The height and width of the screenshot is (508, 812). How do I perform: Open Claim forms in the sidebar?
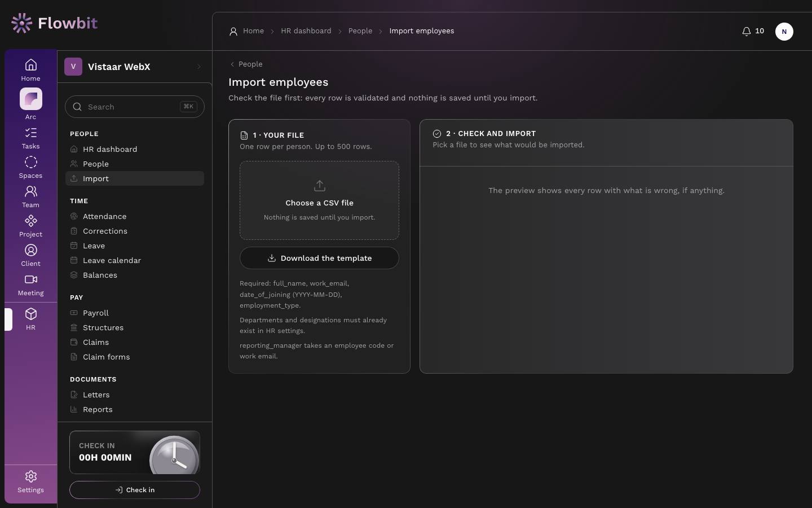135,357
